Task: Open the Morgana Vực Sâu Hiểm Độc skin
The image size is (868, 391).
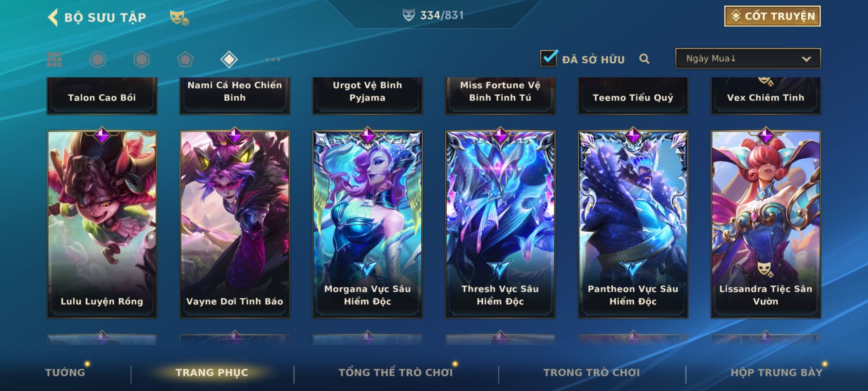Action: [367, 224]
